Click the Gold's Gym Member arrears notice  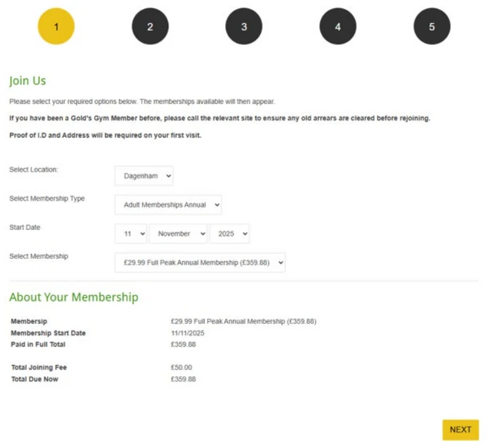pyautogui.click(x=220, y=118)
